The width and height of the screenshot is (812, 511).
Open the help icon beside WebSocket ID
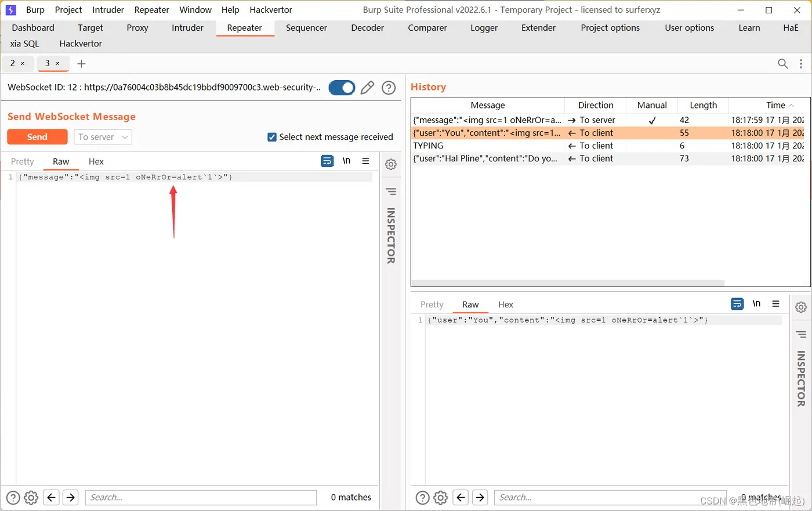point(389,88)
